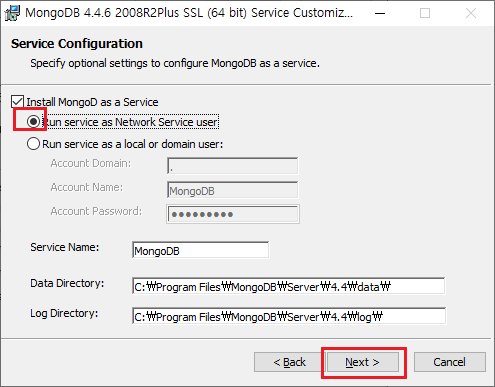
Task: Click the MongoDB installer icon in title bar
Action: 12,13
